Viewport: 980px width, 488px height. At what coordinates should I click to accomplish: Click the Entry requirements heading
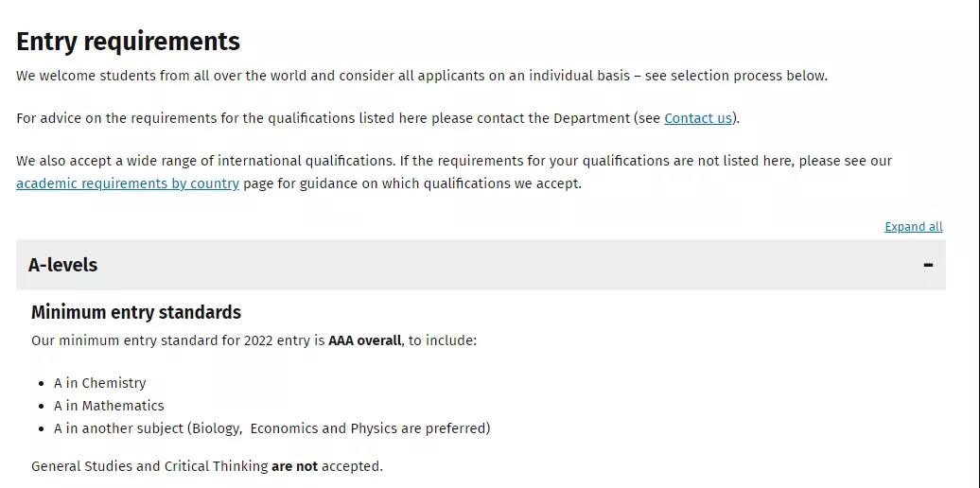click(129, 42)
